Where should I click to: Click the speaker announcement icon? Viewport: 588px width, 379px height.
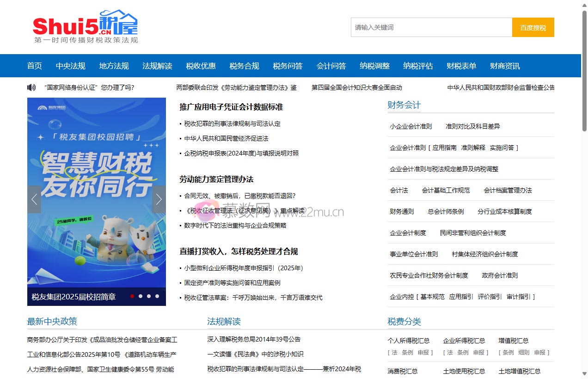pyautogui.click(x=31, y=87)
